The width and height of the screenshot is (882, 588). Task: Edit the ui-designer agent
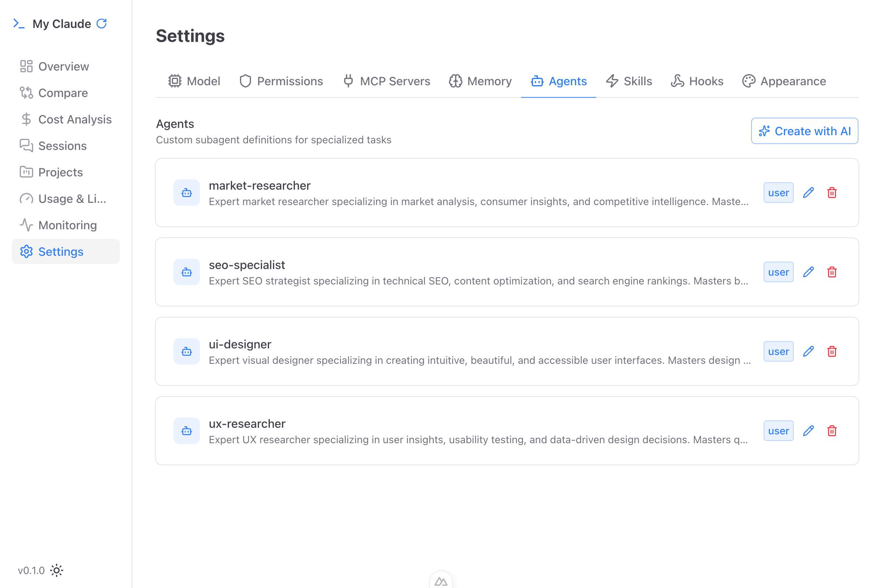coord(808,351)
